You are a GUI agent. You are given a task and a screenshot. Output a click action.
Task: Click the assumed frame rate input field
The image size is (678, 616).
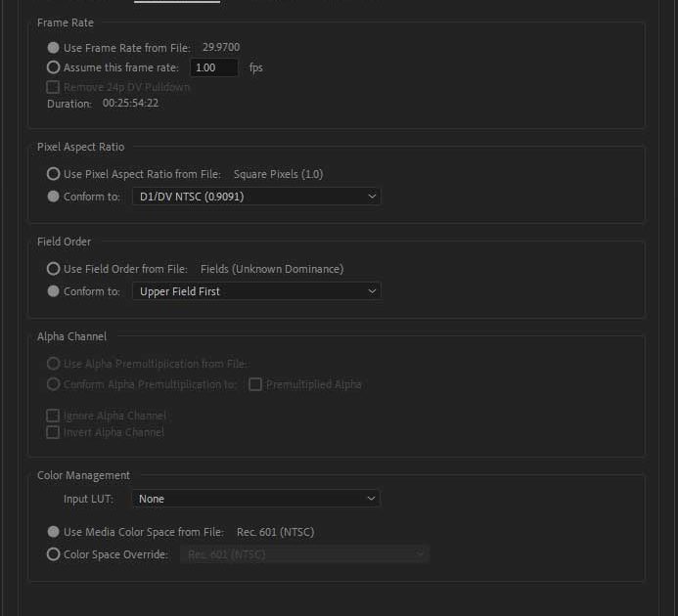[213, 67]
